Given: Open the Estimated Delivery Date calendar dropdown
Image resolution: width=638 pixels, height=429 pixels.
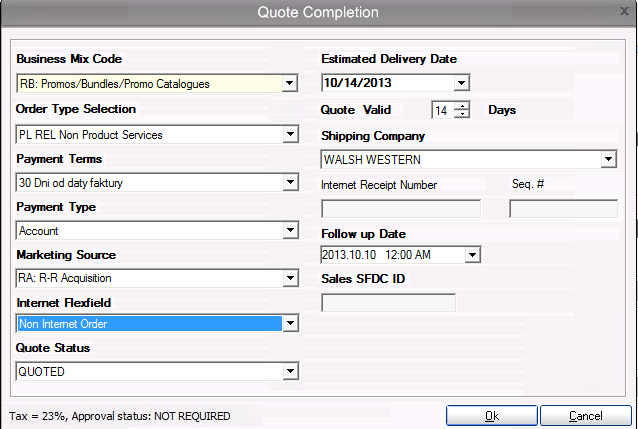Looking at the screenshot, I should (x=461, y=83).
